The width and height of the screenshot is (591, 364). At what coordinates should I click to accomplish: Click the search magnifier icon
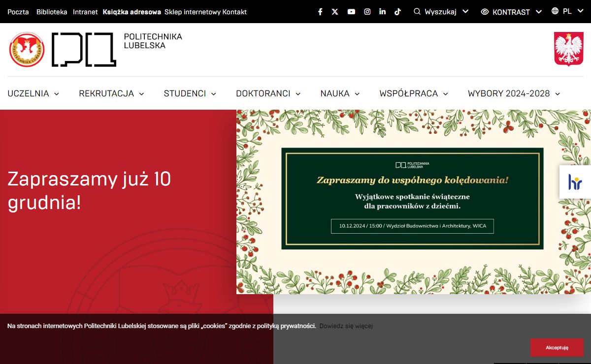(x=417, y=11)
